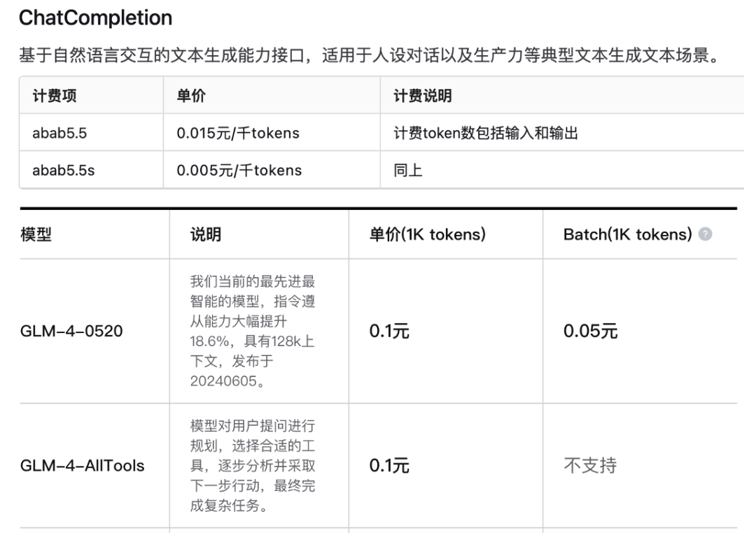Select the abab5.5 billing item cell
756x533 pixels.
59,133
